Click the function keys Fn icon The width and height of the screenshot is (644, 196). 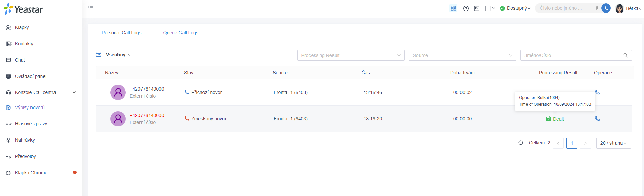coord(477,8)
